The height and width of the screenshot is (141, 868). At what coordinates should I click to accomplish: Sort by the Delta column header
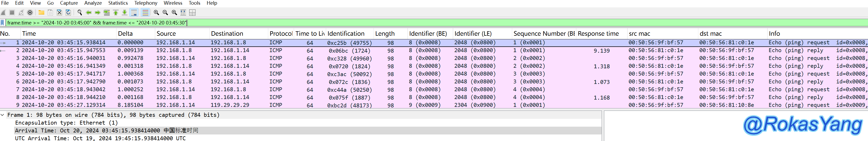coord(125,34)
